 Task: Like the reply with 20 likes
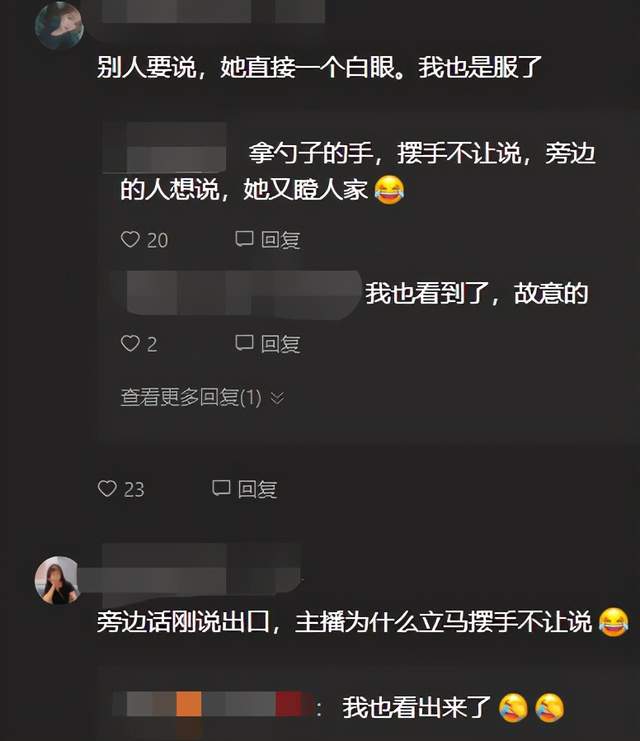coord(130,240)
